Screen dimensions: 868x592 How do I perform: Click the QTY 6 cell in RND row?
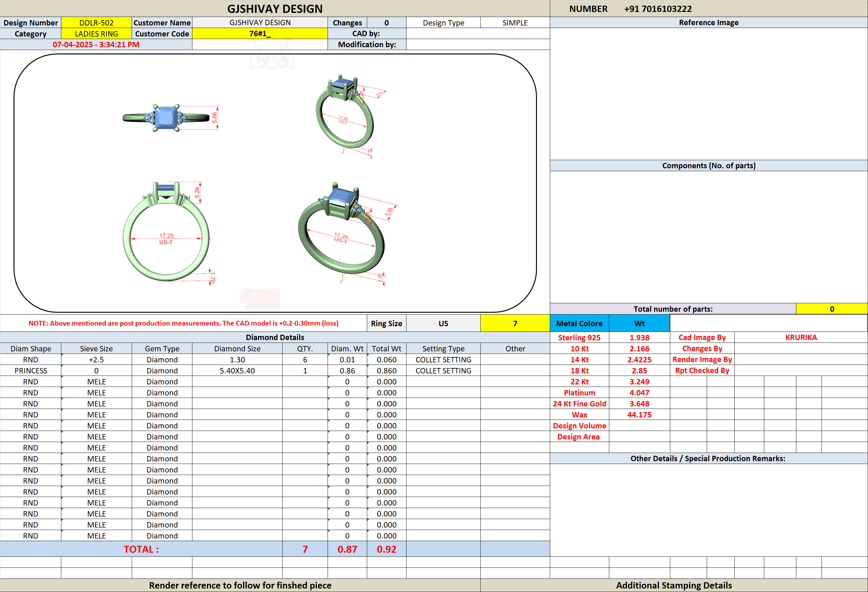[x=305, y=360]
